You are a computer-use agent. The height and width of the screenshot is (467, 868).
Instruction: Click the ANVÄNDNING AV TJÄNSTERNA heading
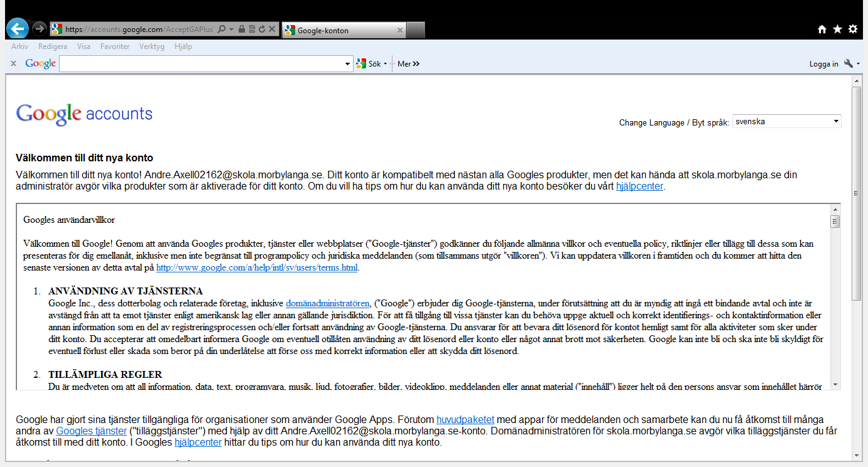coord(126,291)
